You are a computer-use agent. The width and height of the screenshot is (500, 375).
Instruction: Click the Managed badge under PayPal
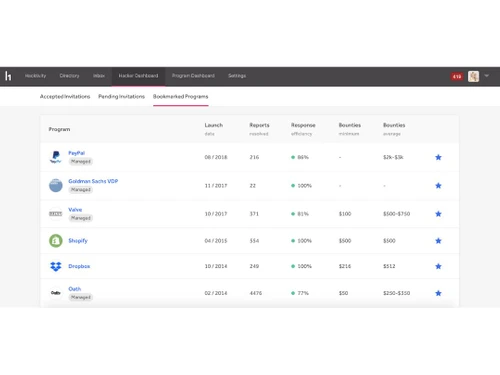[81, 161]
